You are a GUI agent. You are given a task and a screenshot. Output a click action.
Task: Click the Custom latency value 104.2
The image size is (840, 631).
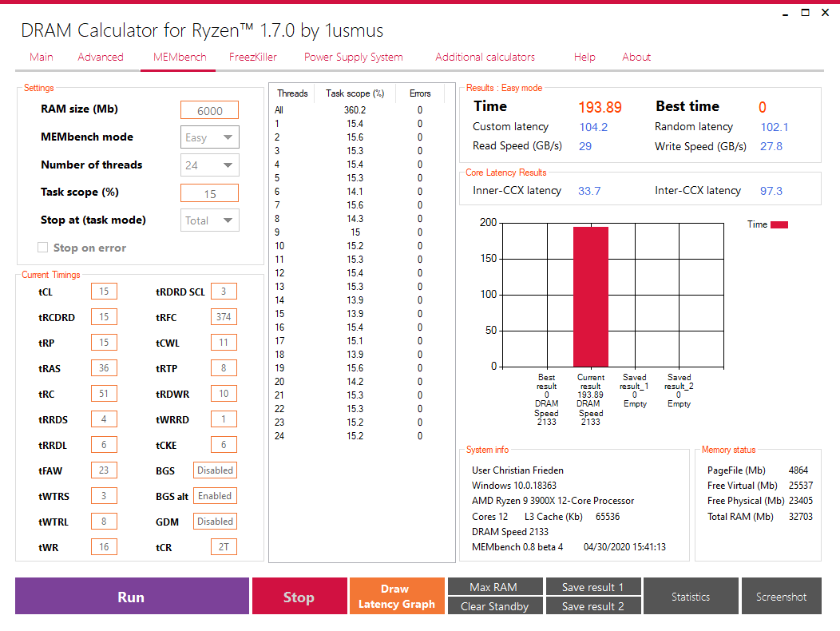593,127
